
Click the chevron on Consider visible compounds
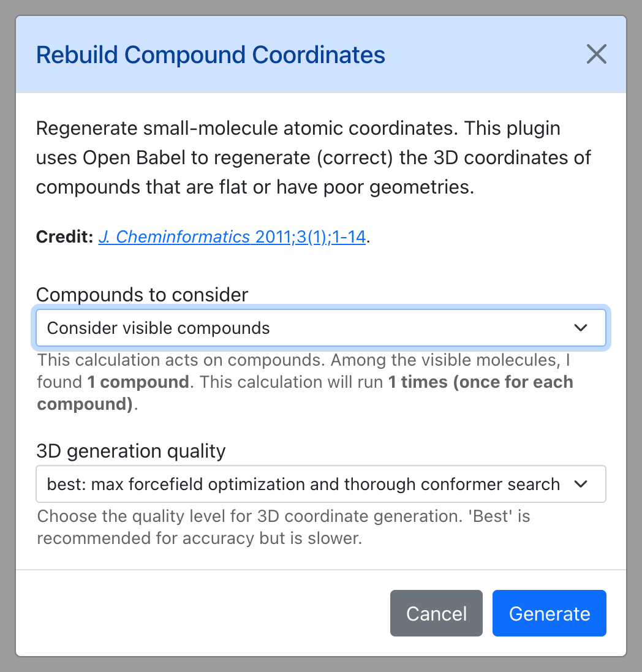tap(581, 328)
